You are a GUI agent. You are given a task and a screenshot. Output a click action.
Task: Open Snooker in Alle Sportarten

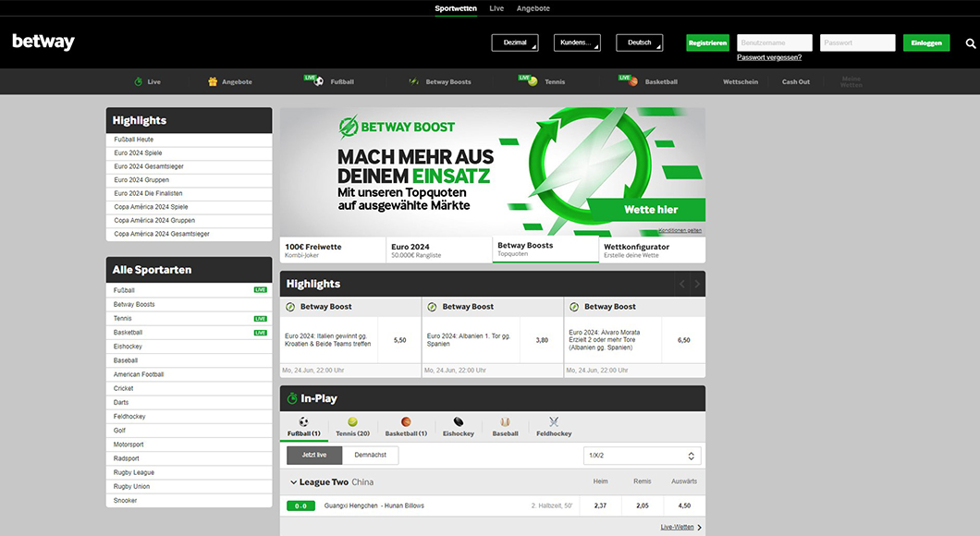[x=189, y=500]
